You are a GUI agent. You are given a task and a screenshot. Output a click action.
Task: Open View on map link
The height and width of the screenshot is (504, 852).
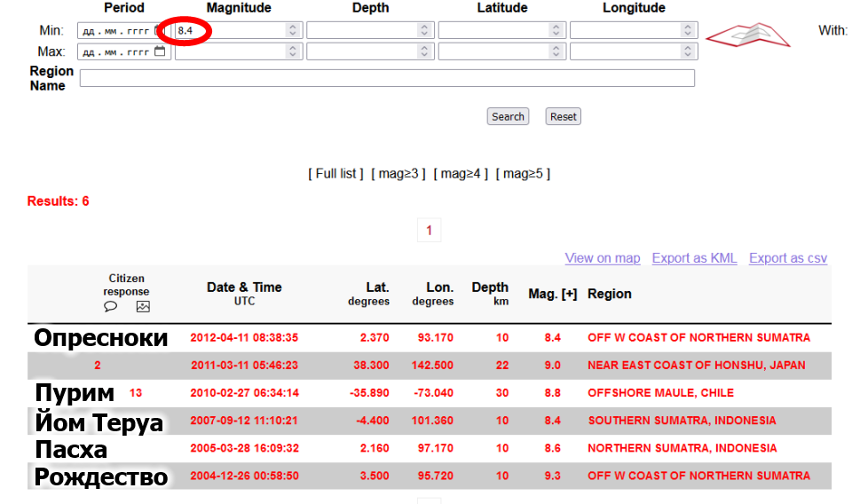[602, 258]
